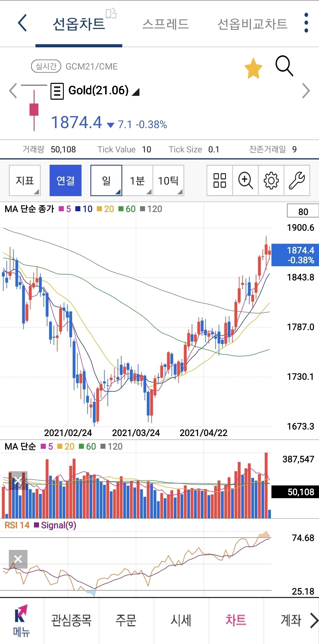Open the symbol search magnifier
The image size is (319, 644).
pos(284,66)
